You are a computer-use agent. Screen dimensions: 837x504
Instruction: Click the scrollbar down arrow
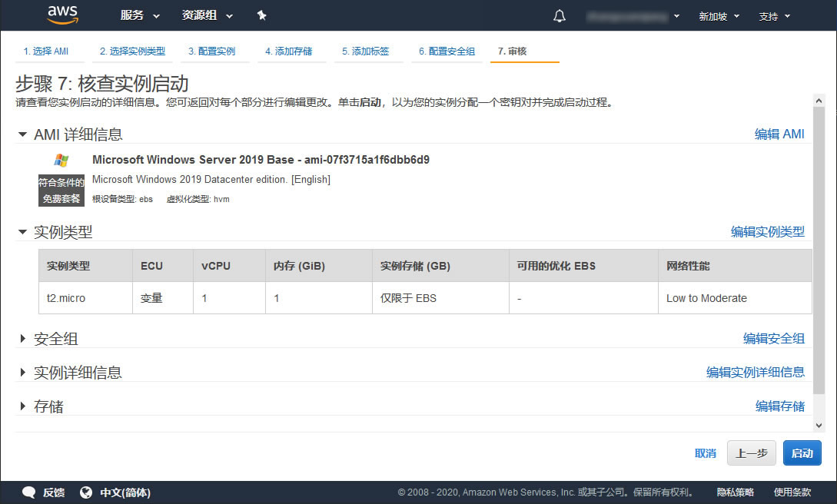819,425
